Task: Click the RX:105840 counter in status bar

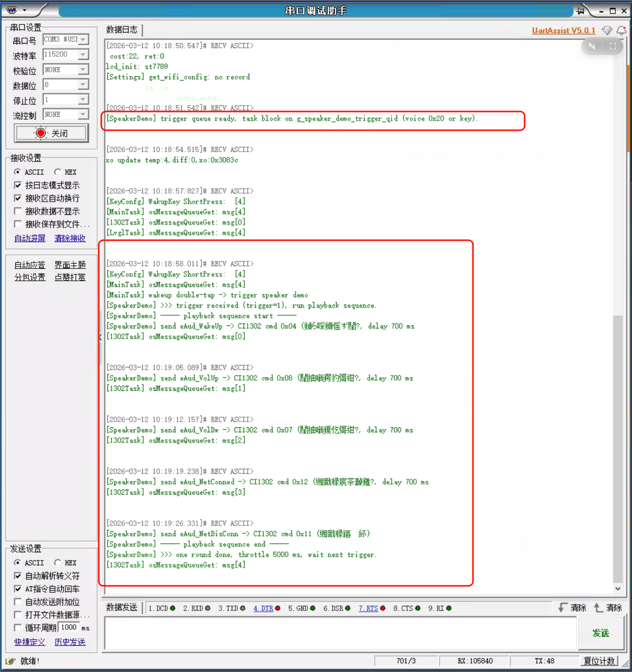Action: [x=475, y=661]
